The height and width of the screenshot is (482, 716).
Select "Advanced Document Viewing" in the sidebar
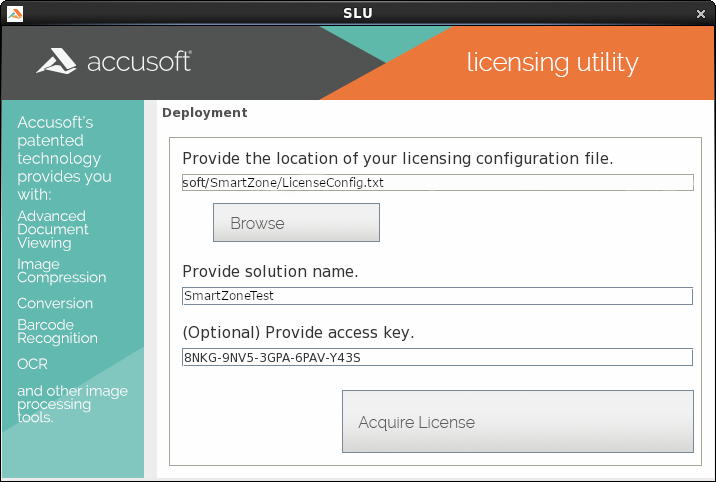coord(53,229)
